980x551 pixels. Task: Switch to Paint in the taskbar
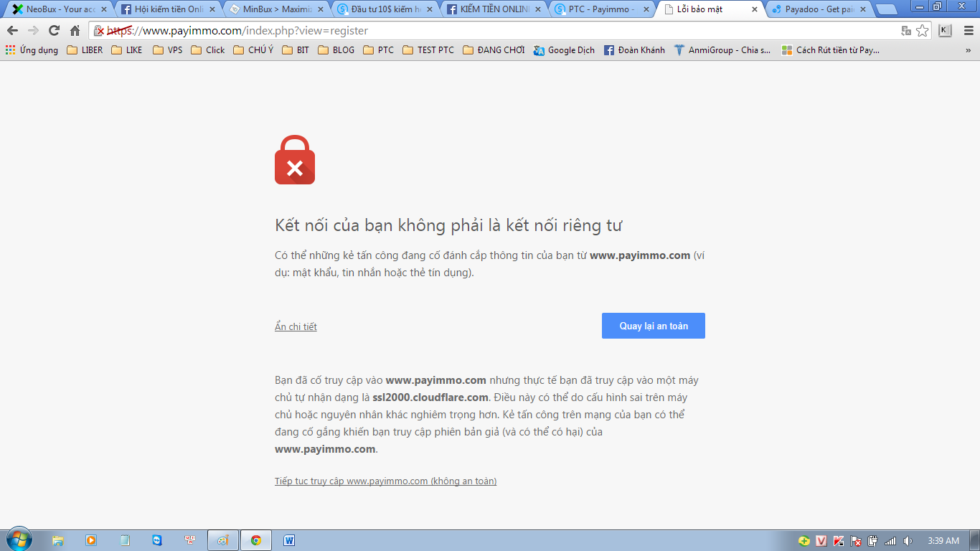[223, 540]
